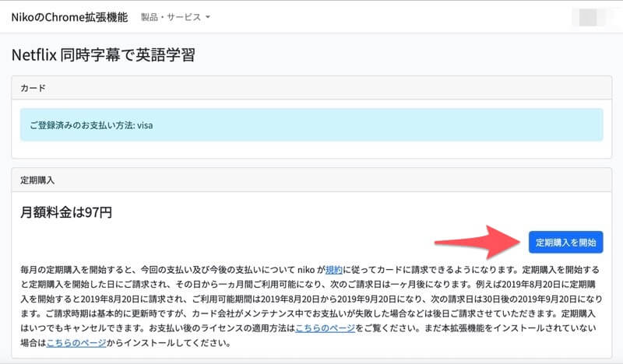Select the registered payment method visa notice
The width and height of the screenshot is (623, 364).
pyautogui.click(x=311, y=124)
